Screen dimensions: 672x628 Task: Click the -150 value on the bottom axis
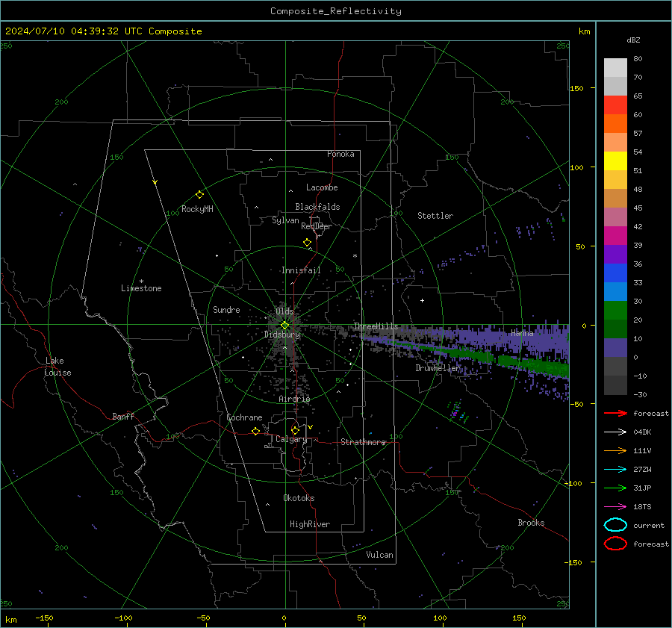tap(44, 618)
